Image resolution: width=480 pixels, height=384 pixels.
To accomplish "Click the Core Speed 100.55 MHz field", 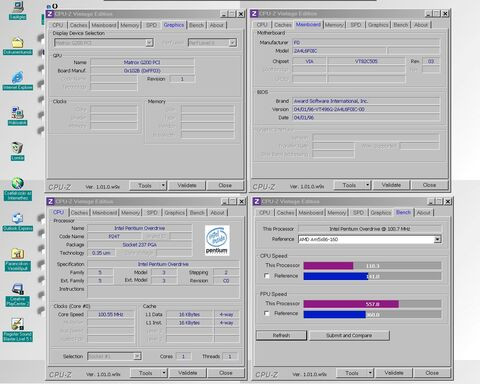I will coord(111,314).
